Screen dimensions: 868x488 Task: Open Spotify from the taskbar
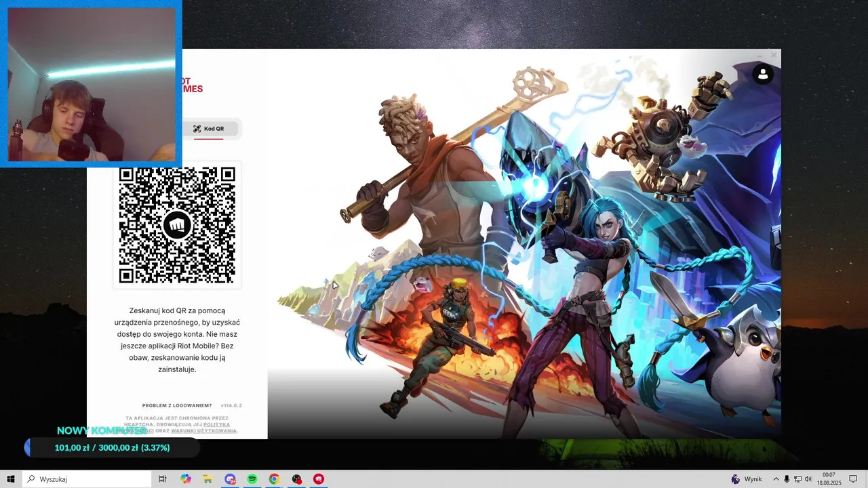pos(252,479)
